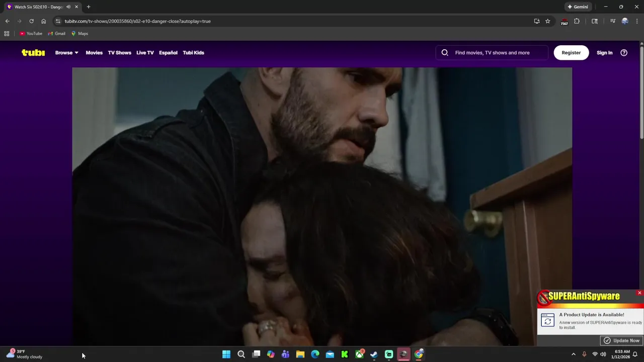This screenshot has height=362, width=644.
Task: Open the green K app on taskbar
Action: click(345, 354)
